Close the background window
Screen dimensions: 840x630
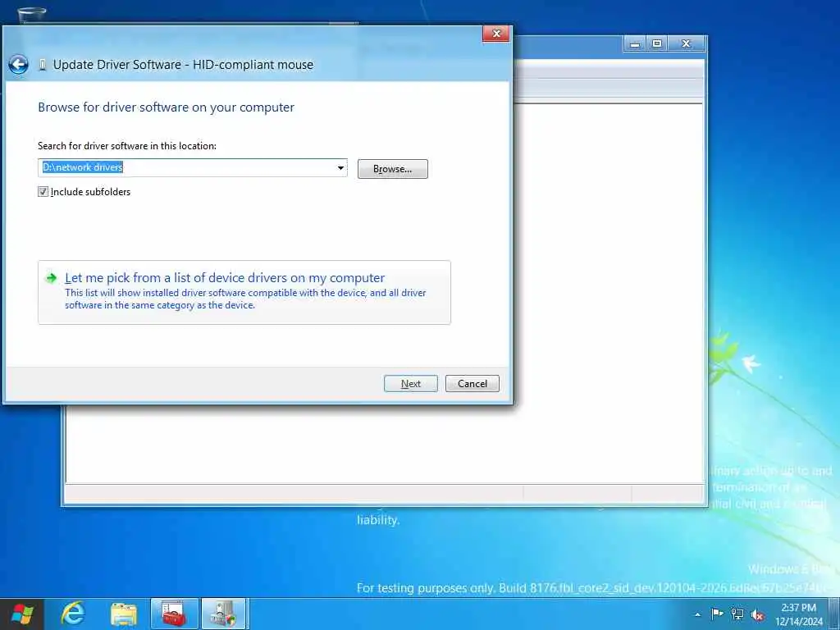click(687, 44)
